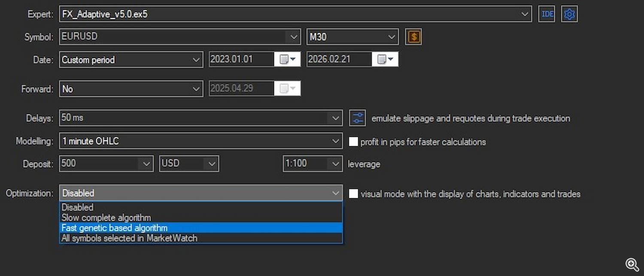The height and width of the screenshot is (276, 644).
Task: Open symbol specification via the dollar icon
Action: (413, 37)
